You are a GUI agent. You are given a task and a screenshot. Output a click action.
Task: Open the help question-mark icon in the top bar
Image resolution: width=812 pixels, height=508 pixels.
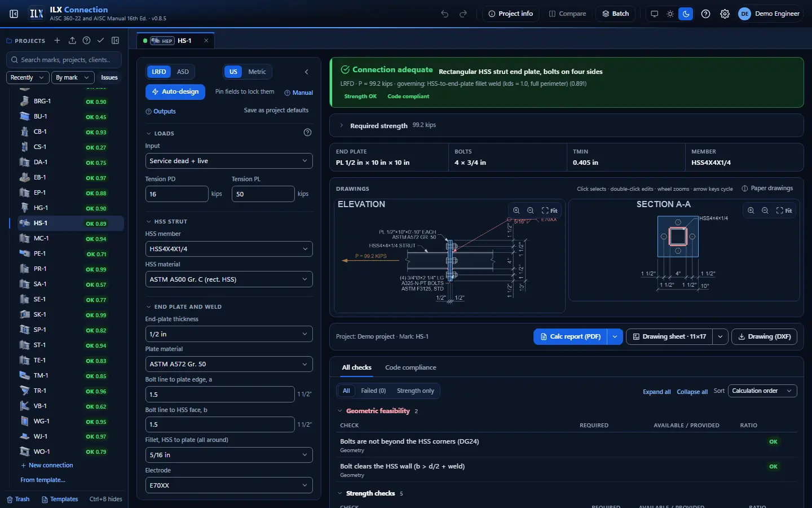tap(705, 14)
